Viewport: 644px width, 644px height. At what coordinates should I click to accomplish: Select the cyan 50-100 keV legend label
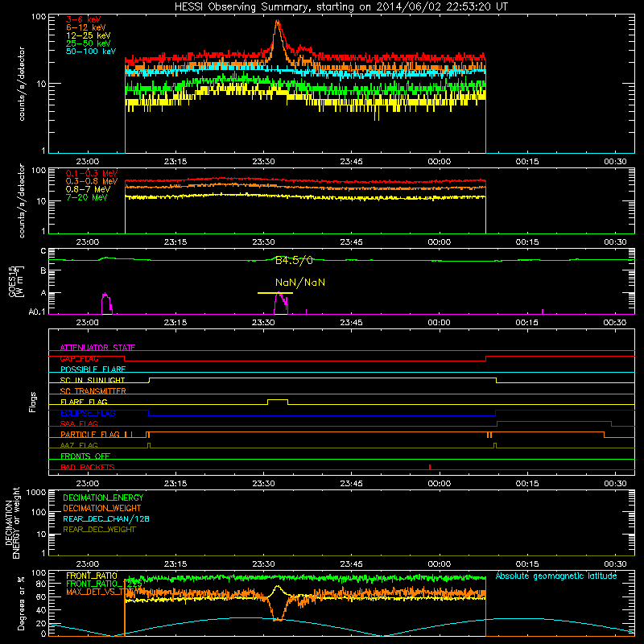coord(91,52)
